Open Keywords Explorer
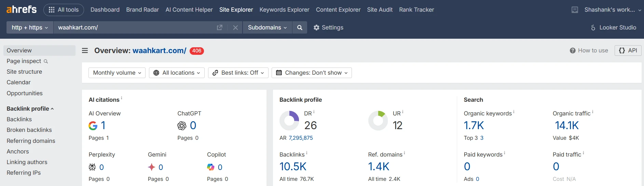 pos(284,10)
